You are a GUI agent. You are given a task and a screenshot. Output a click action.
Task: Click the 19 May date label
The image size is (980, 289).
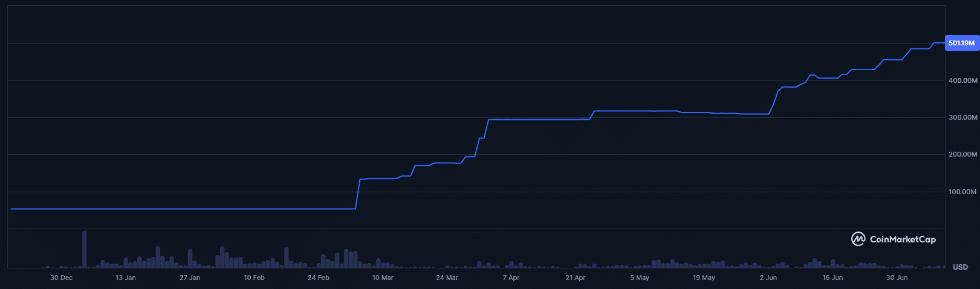[704, 278]
